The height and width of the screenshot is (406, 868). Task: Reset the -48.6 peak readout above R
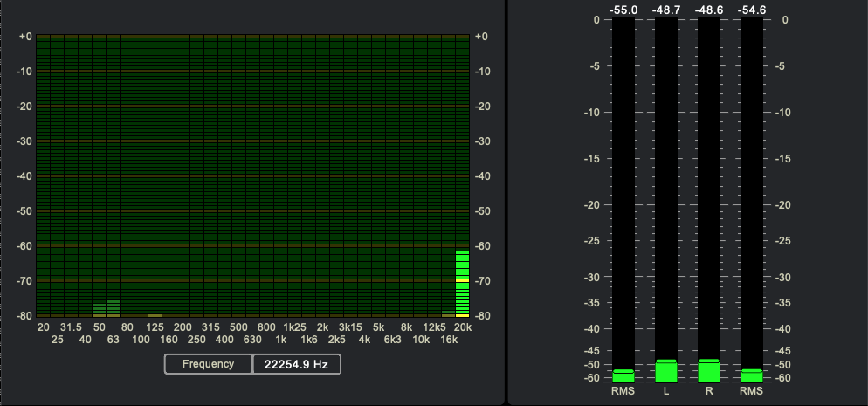[708, 10]
